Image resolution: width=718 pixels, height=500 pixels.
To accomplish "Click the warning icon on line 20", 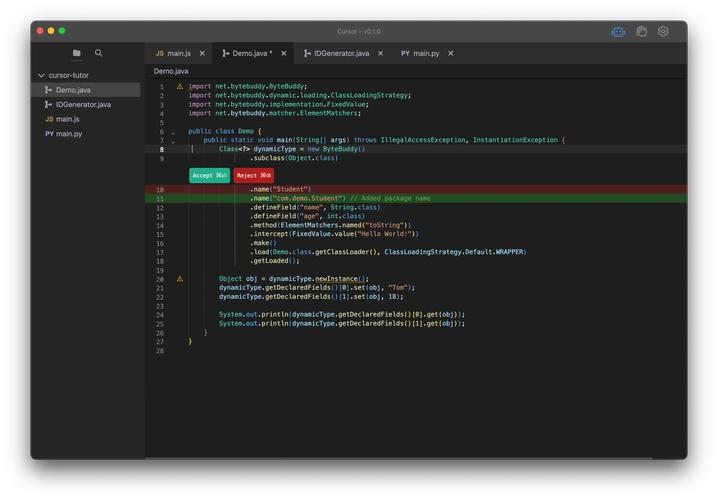I will pos(180,279).
